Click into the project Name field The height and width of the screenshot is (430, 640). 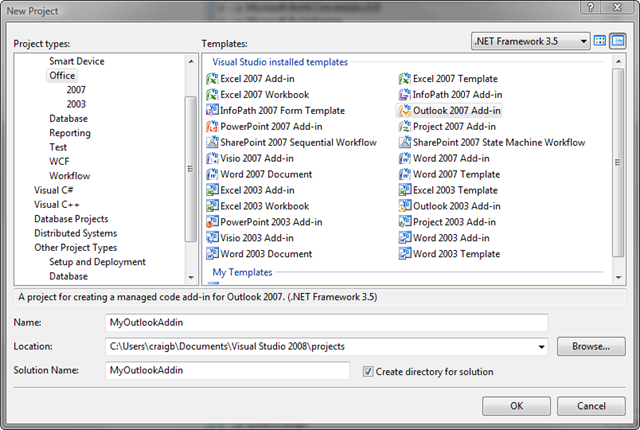pos(327,323)
